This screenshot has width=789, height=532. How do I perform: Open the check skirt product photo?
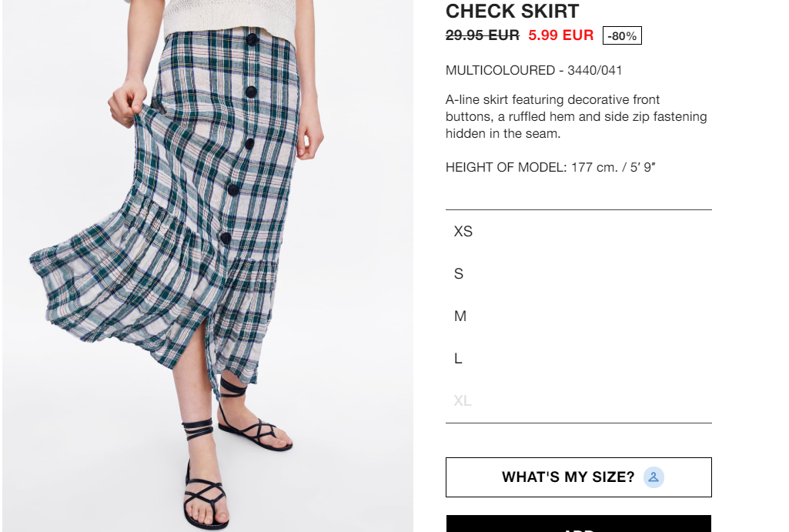pyautogui.click(x=208, y=266)
